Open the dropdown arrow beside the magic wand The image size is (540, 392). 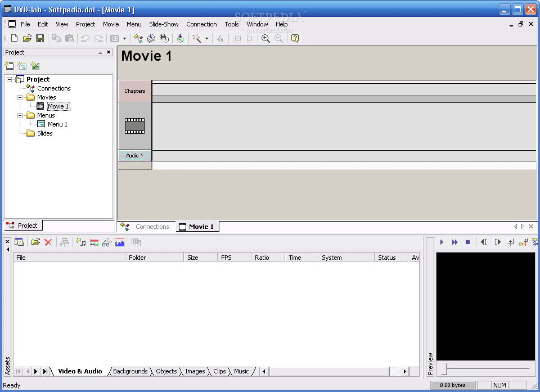[206, 39]
